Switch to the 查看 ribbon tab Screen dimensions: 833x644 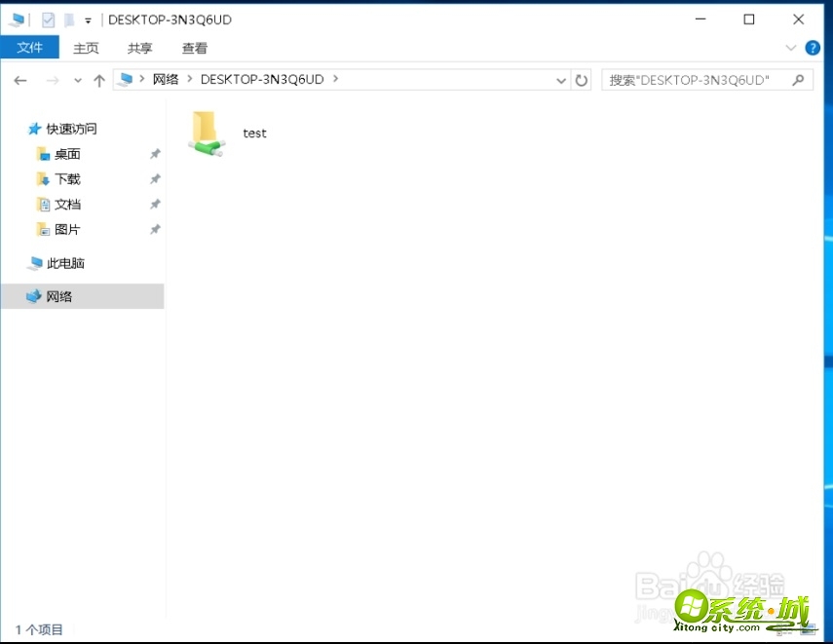[x=195, y=48]
